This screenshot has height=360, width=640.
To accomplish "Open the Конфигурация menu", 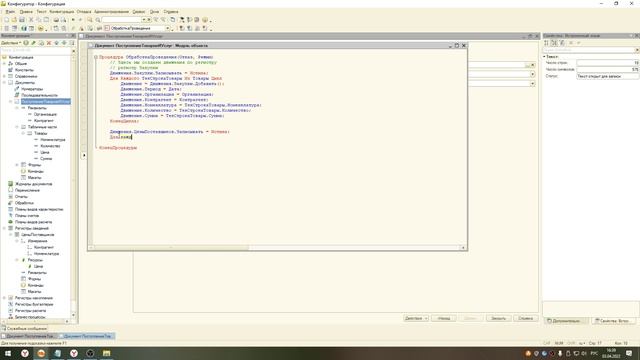I will [x=62, y=11].
